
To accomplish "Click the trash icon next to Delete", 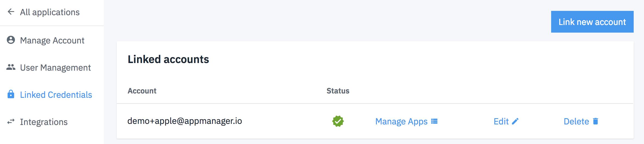I will click(596, 121).
